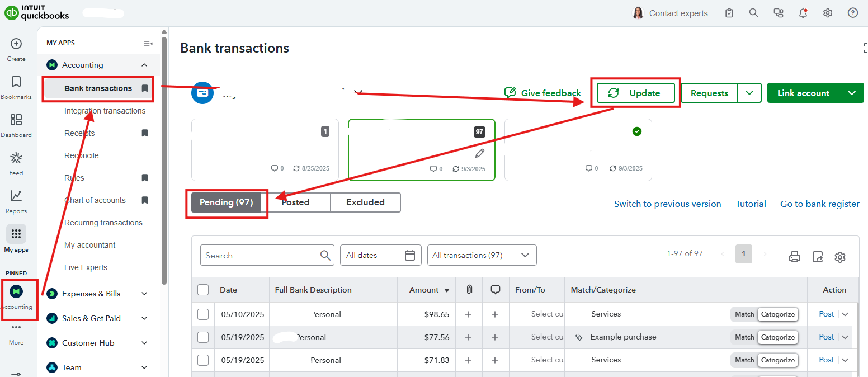This screenshot has height=377, width=868.
Task: Tick the select-all checkbox in table header
Action: click(203, 290)
